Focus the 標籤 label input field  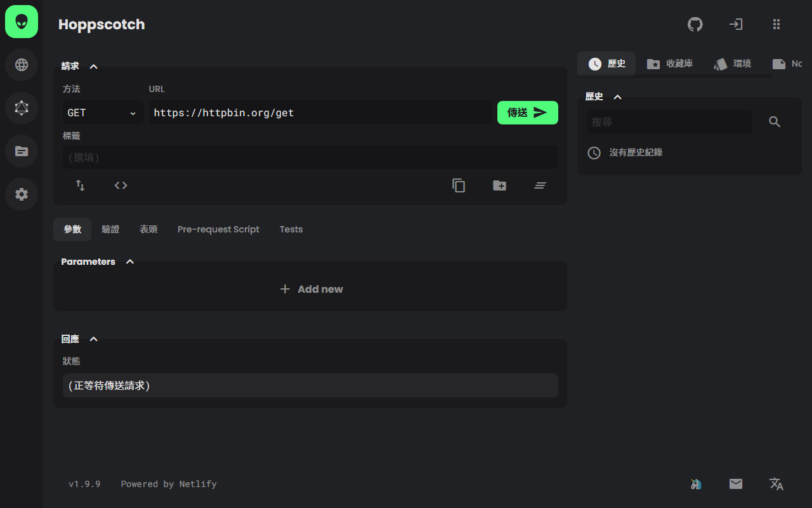pos(310,157)
